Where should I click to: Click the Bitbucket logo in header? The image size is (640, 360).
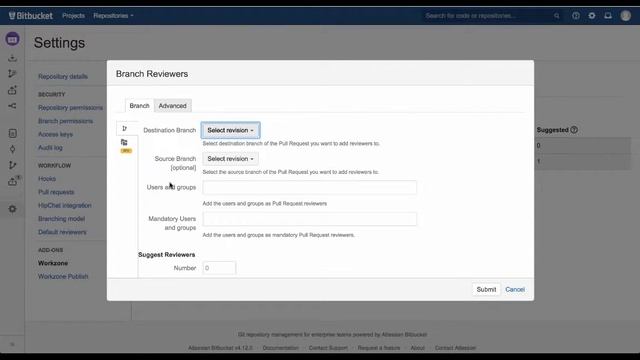point(31,16)
